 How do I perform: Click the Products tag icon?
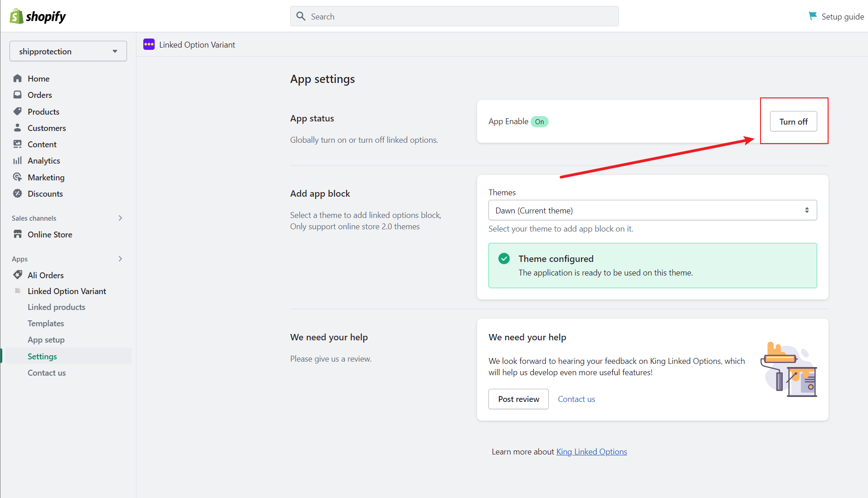pyautogui.click(x=18, y=111)
